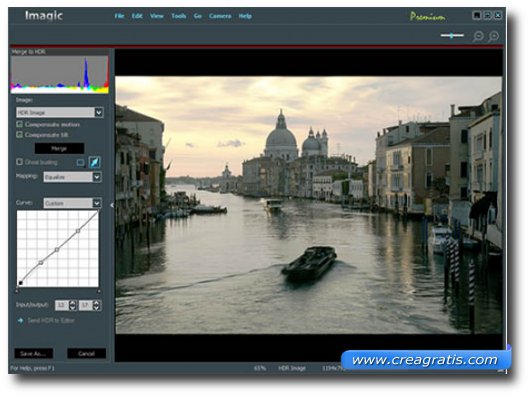
Task: Click the window fullscreen icon in the title bar
Action: [x=477, y=15]
